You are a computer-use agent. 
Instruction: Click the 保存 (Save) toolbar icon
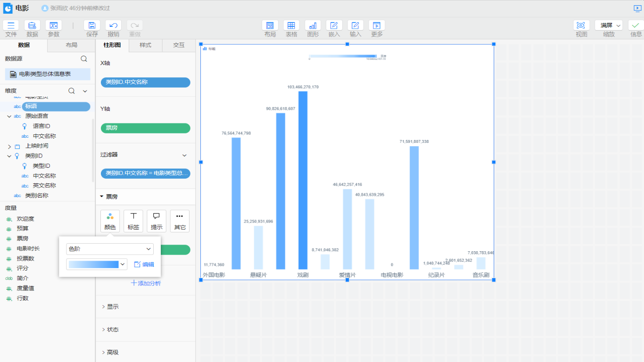(x=92, y=25)
